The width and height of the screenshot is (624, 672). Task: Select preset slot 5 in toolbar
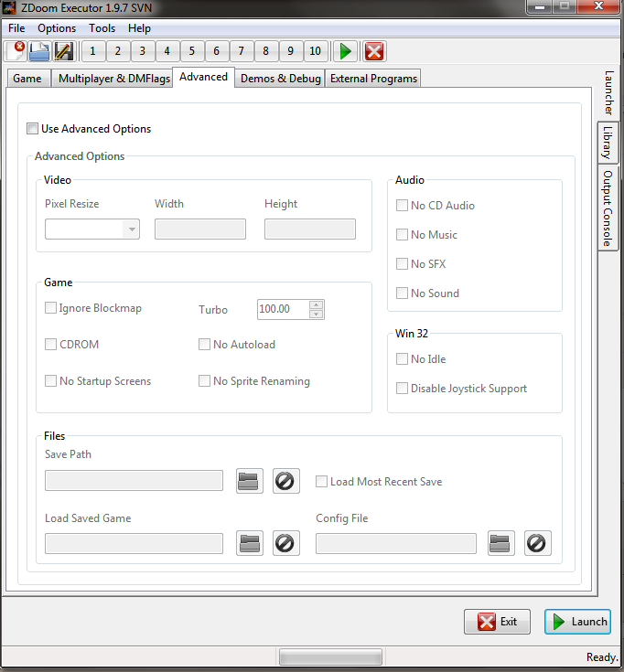point(192,51)
